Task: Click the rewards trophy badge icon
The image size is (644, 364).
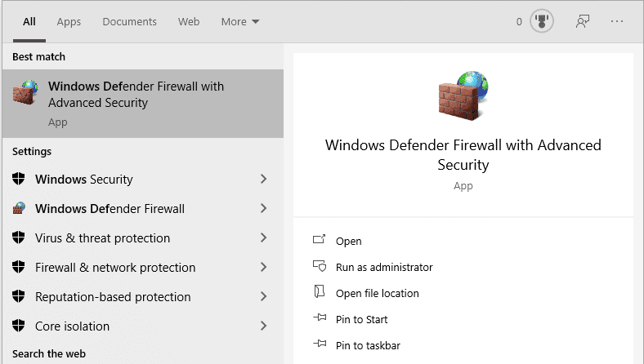Action: coord(542,21)
